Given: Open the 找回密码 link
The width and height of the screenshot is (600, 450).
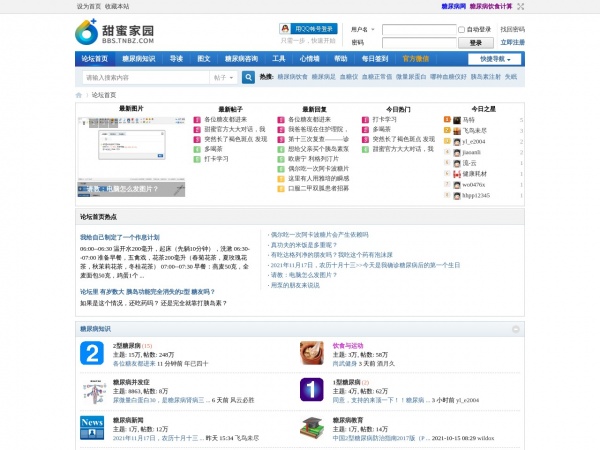Looking at the screenshot, I should 512,30.
